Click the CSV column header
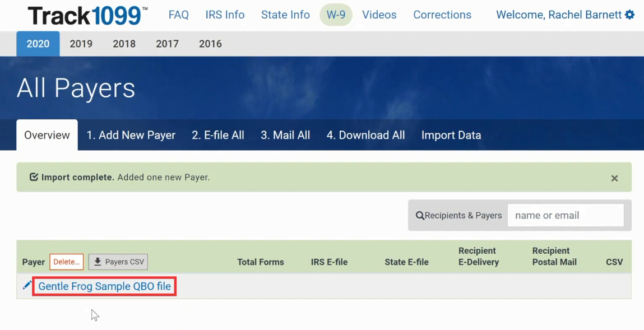The width and height of the screenshot is (644, 330). click(614, 262)
